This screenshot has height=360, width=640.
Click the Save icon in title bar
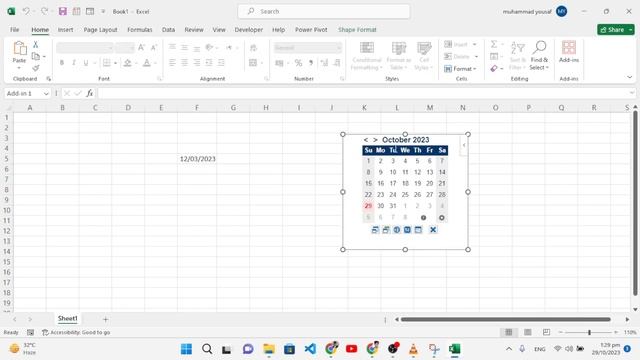click(x=62, y=11)
